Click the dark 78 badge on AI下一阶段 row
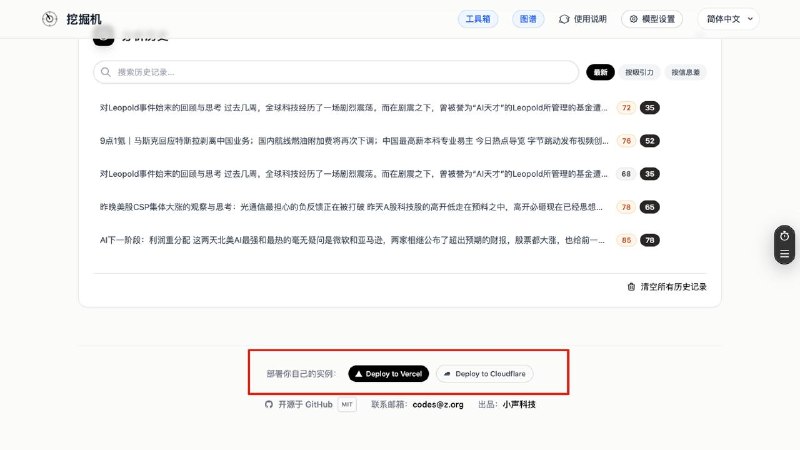Image resolution: width=800 pixels, height=450 pixels. point(649,240)
